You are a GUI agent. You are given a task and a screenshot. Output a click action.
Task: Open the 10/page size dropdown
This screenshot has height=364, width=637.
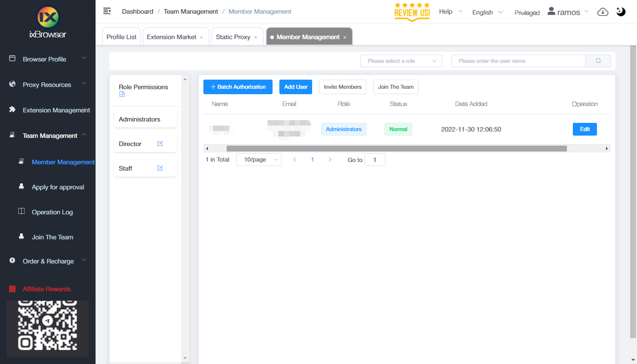pyautogui.click(x=258, y=160)
